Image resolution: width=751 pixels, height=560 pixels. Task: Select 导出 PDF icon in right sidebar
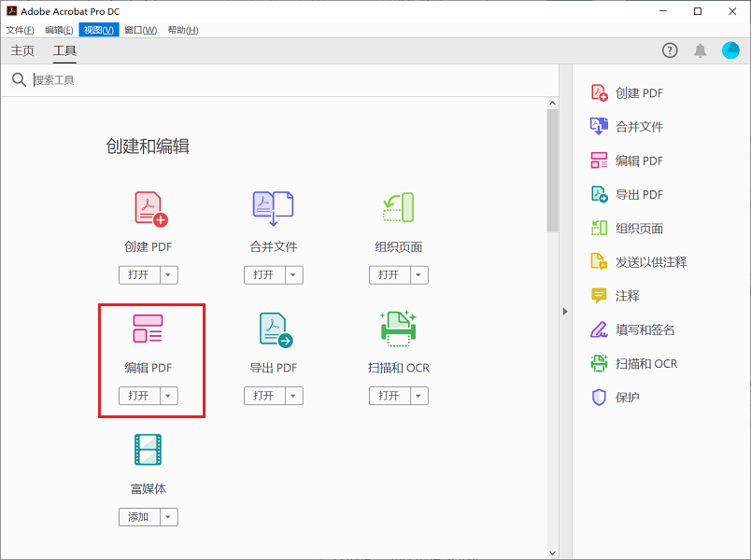coord(599,194)
